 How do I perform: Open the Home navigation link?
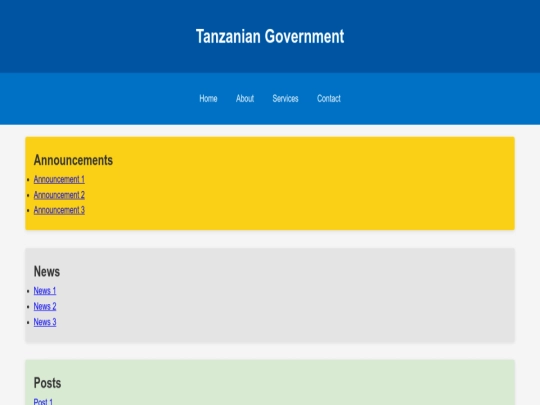pos(208,98)
